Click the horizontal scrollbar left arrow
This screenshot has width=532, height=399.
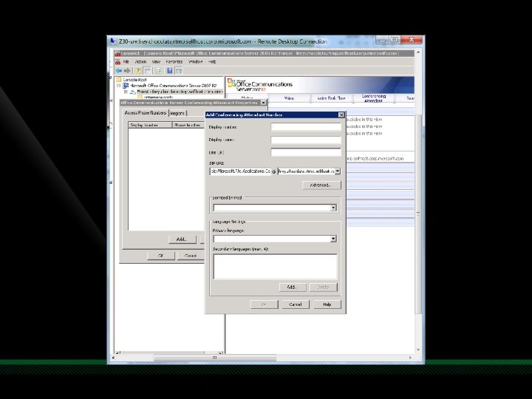point(114,358)
